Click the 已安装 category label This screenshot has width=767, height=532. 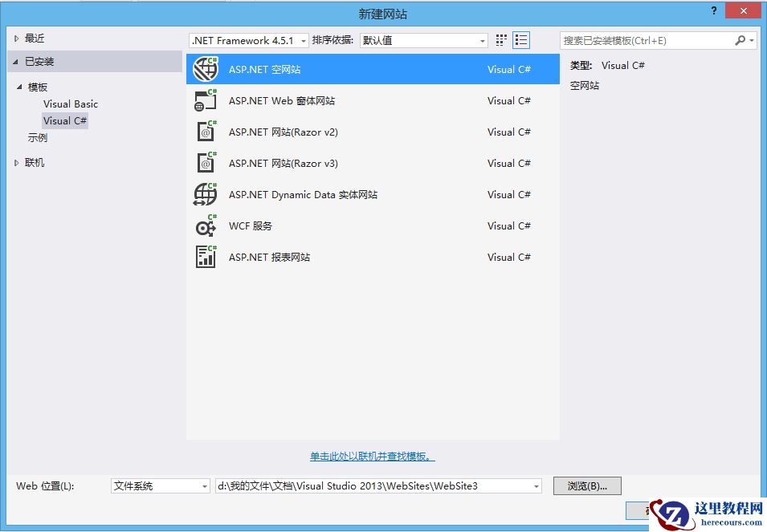coord(39,62)
